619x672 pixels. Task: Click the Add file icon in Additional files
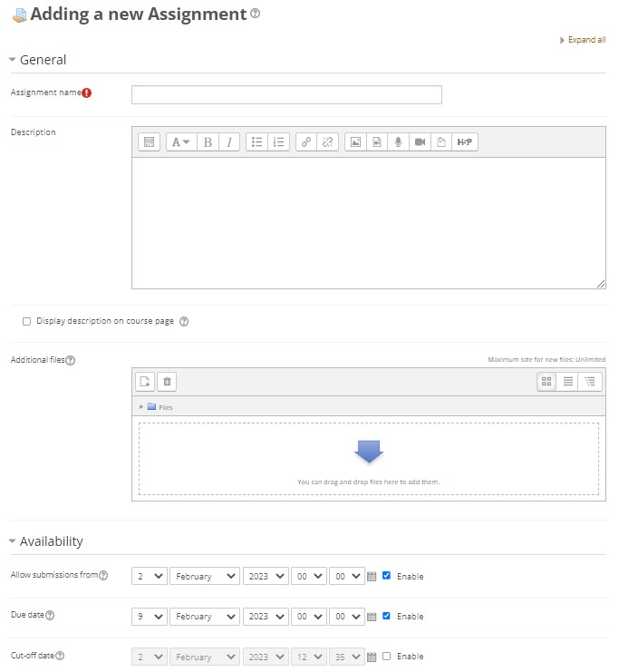point(145,382)
